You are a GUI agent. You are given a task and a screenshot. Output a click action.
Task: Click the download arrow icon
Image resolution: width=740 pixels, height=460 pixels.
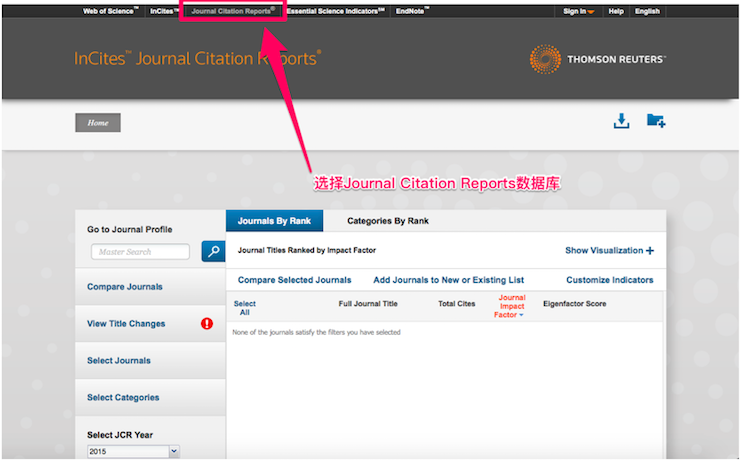coord(621,121)
